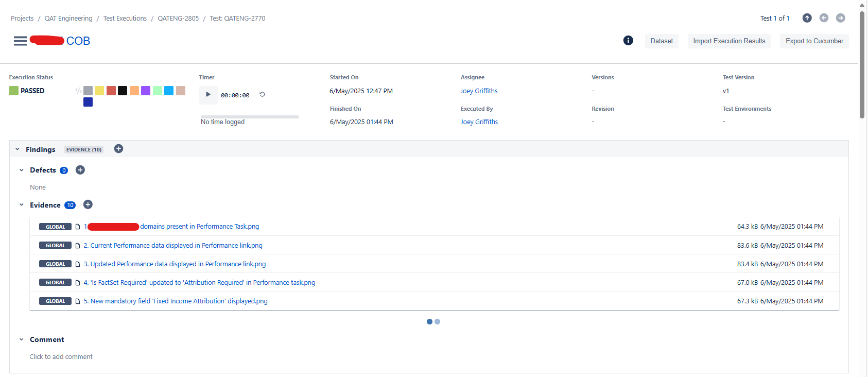Image resolution: width=868 pixels, height=377 pixels.
Task: Collapse the Comment section
Action: (x=22, y=339)
